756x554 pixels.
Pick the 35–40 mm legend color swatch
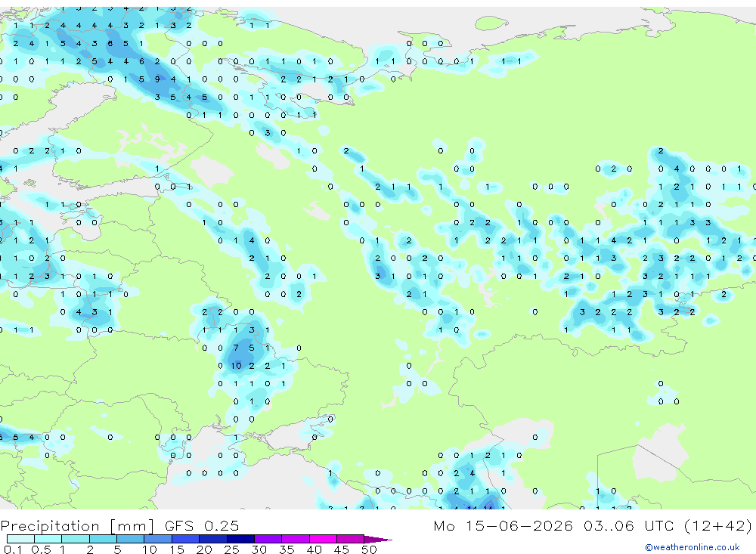click(296, 539)
